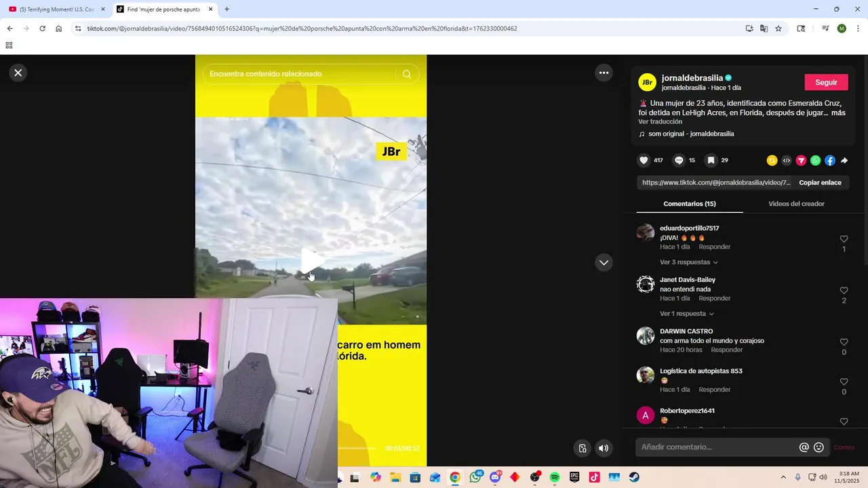Like eduardoportillo7517's comment
This screenshot has width=868, height=488.
click(844, 239)
